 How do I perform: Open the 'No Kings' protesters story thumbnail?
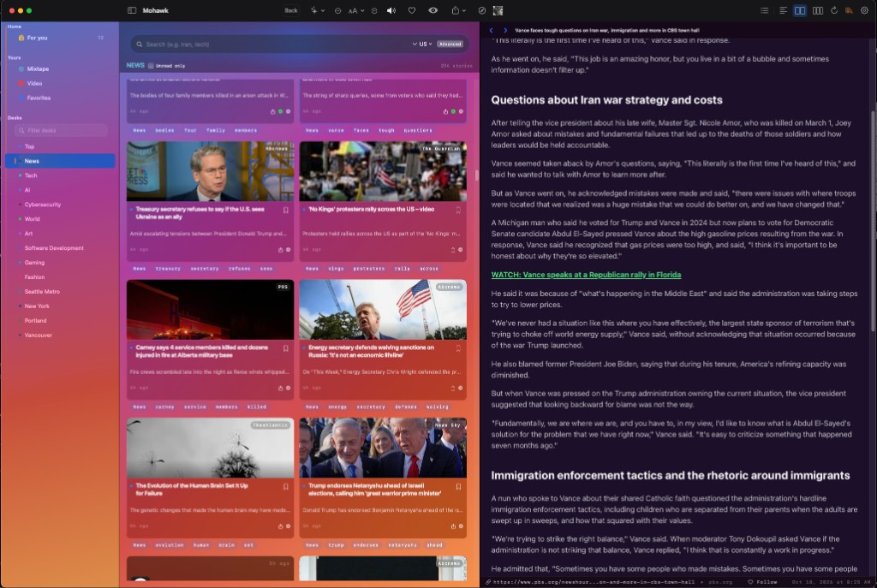(383, 171)
